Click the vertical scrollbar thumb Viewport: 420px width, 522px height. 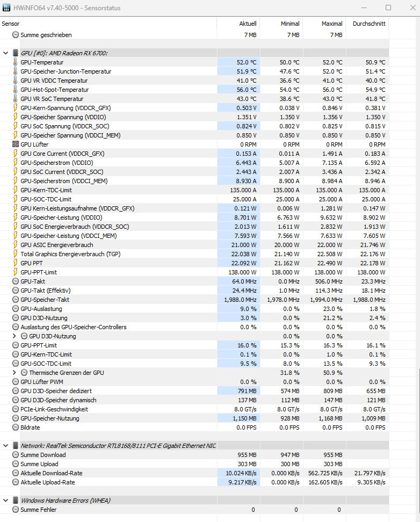(x=418, y=441)
